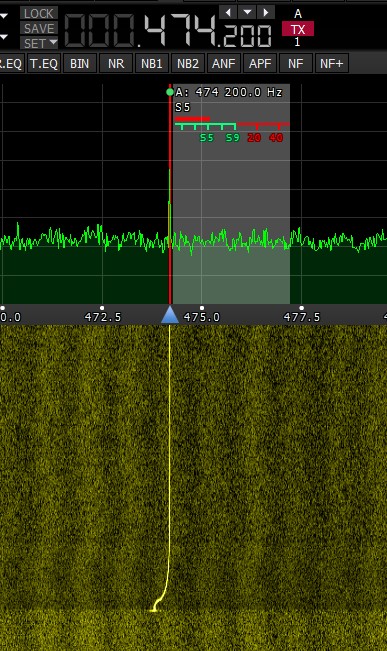387x651 pixels.
Task: Toggle the TX indicator for receiver A
Action: 298,29
